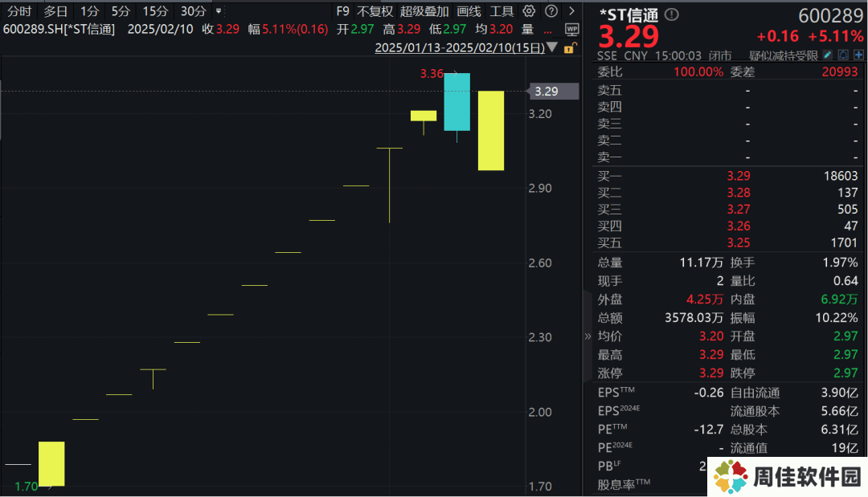868x497 pixels.
Task: Click 自由流通 value 3.90亿
Action: [x=839, y=393]
